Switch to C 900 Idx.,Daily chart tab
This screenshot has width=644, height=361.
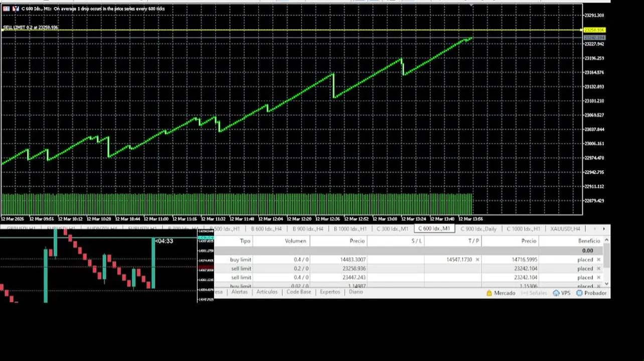coord(478,229)
